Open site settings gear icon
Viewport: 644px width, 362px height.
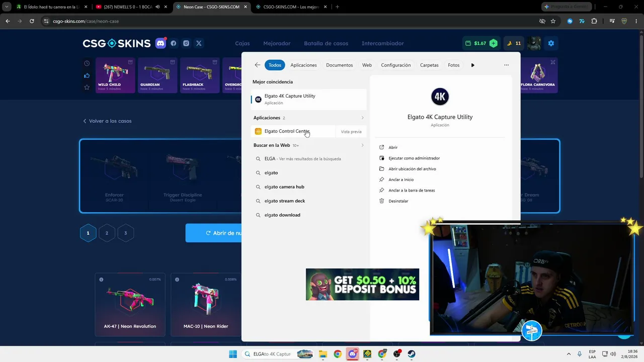point(551,43)
